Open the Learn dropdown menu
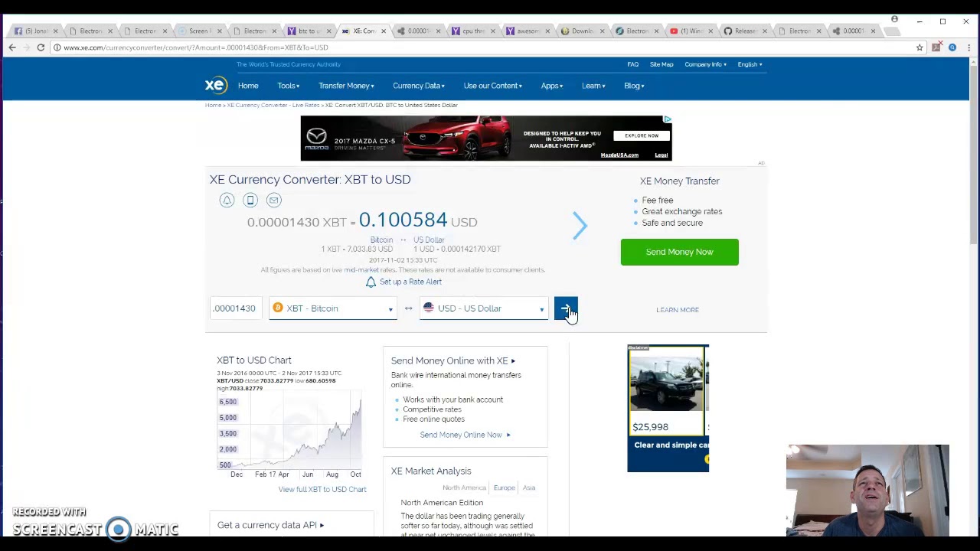 593,86
